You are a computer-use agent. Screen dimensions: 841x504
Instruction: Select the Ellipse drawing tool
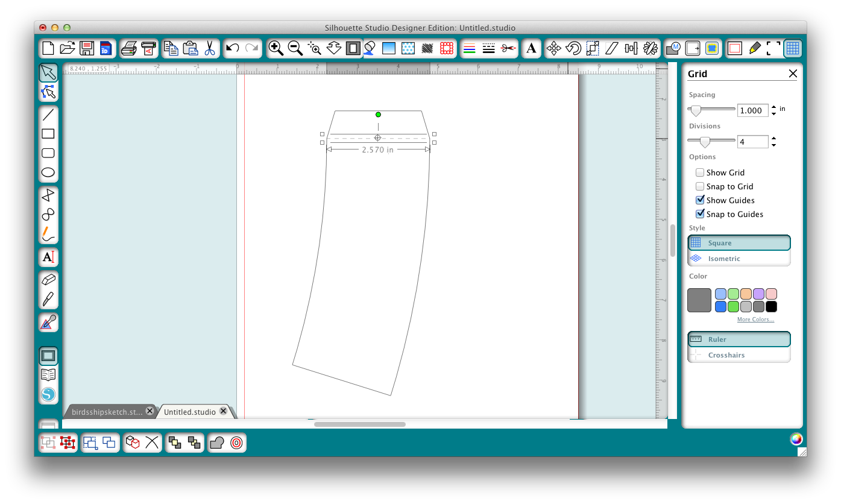pos(48,172)
